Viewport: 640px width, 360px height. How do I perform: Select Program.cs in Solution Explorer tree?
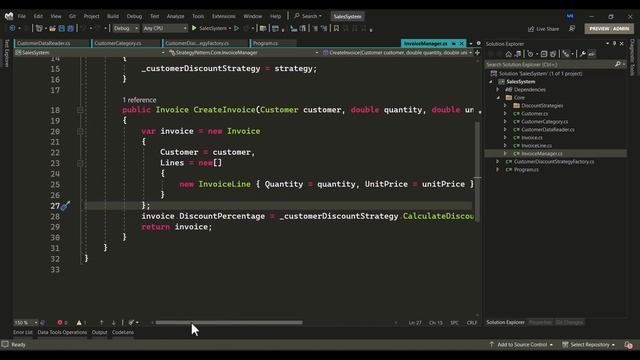[526, 169]
